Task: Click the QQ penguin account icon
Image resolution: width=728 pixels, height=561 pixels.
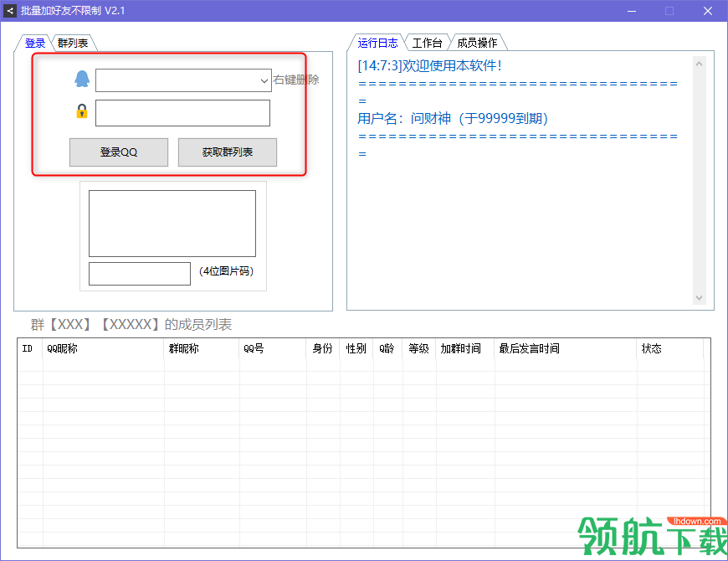Action: [x=82, y=79]
